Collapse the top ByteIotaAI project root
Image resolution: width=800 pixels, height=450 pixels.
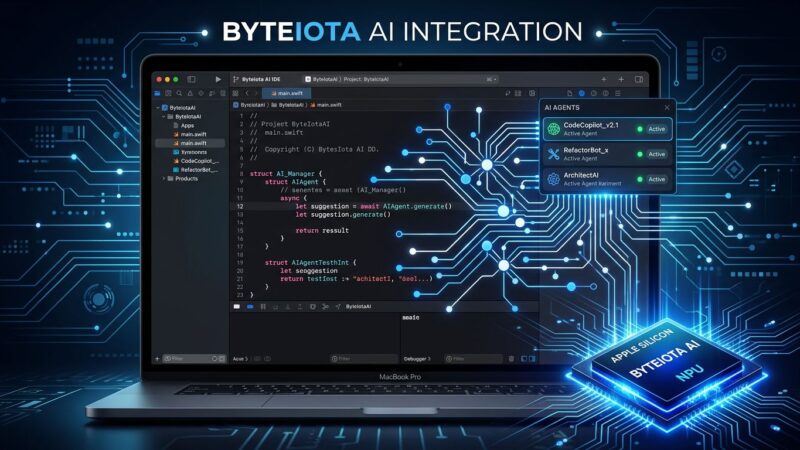pos(158,108)
